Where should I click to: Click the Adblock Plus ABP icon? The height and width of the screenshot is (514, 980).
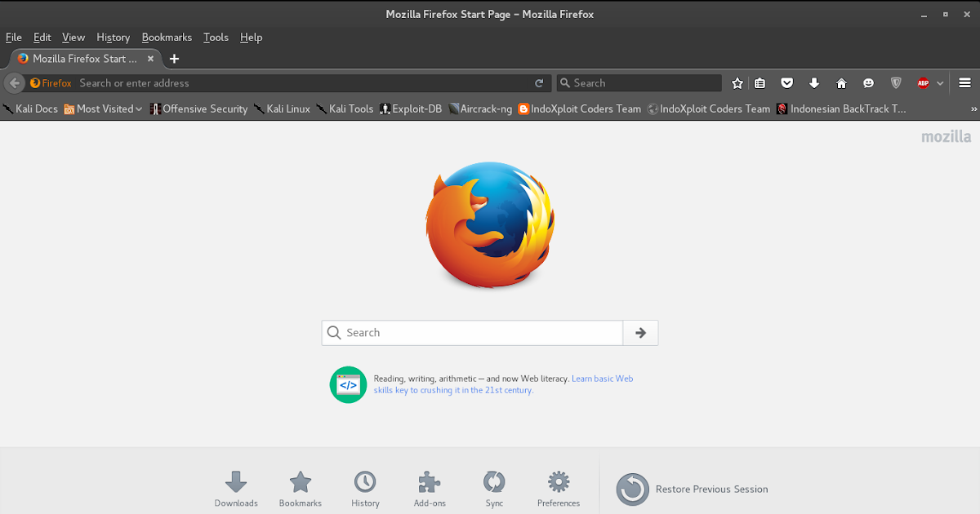click(x=921, y=82)
